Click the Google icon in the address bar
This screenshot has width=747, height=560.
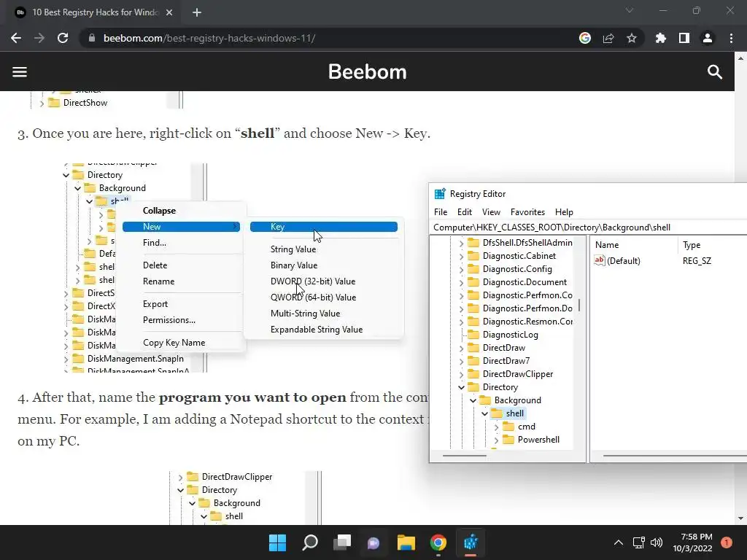click(585, 38)
